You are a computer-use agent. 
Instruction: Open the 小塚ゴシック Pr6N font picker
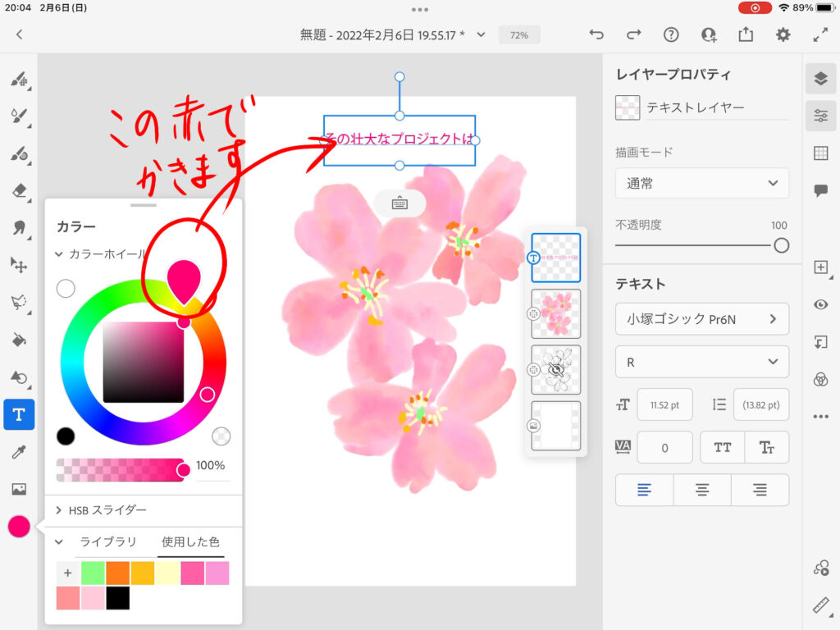(x=702, y=318)
